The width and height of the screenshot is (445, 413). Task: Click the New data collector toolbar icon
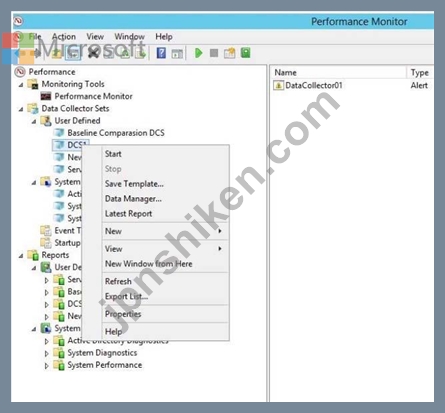[230, 53]
